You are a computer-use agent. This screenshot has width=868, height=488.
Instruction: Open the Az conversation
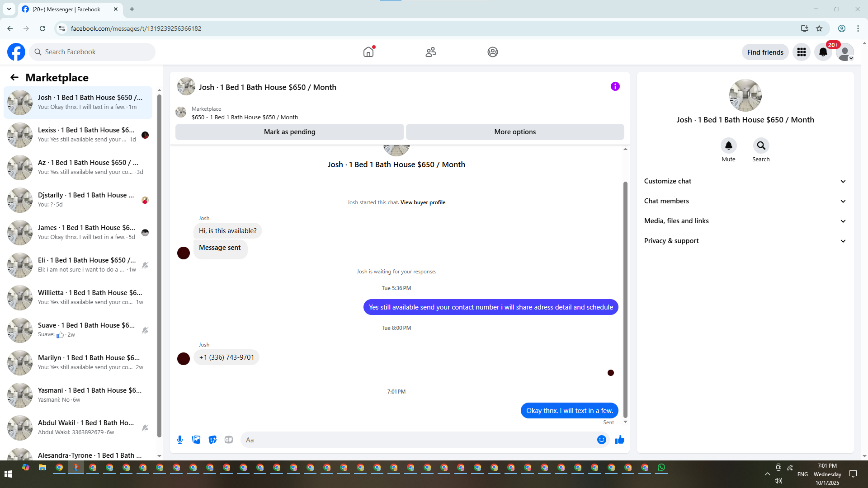coord(78,167)
